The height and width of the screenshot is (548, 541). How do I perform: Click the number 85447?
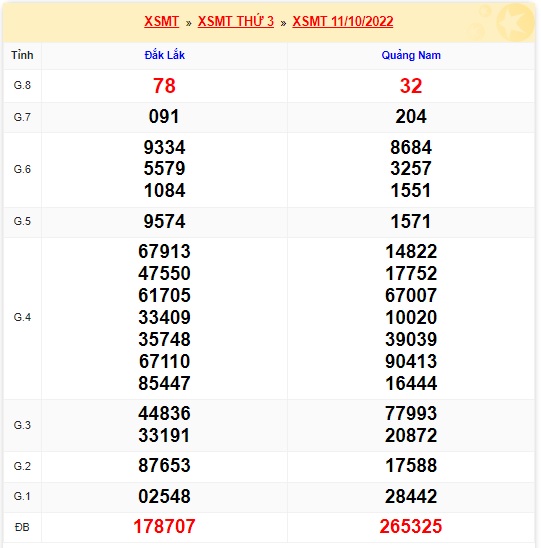tap(164, 383)
